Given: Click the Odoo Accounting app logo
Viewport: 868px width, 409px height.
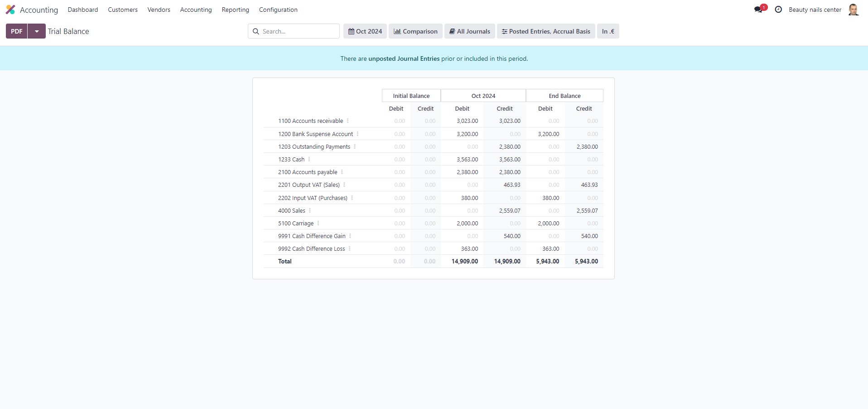Looking at the screenshot, I should (x=10, y=10).
